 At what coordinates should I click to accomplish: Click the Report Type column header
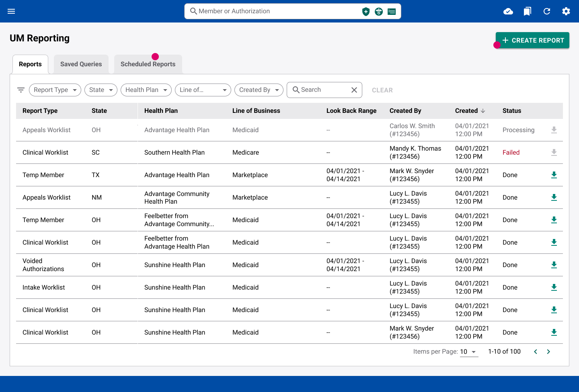click(40, 111)
